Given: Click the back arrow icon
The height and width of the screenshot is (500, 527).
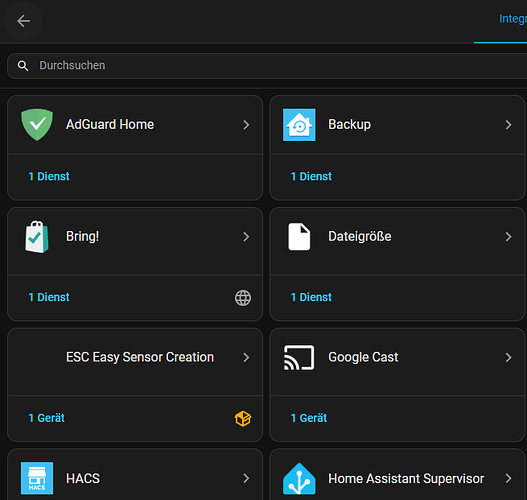Looking at the screenshot, I should point(24,21).
